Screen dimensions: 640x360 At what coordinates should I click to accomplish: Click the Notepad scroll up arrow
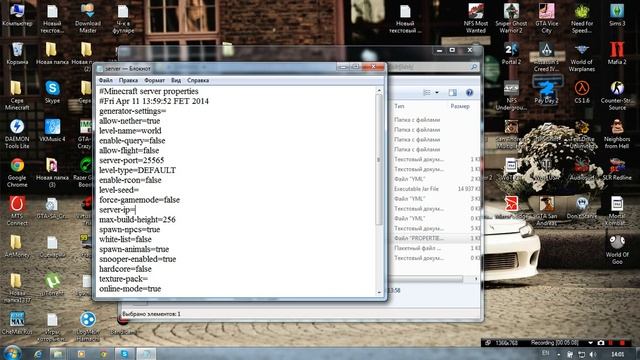click(379, 90)
